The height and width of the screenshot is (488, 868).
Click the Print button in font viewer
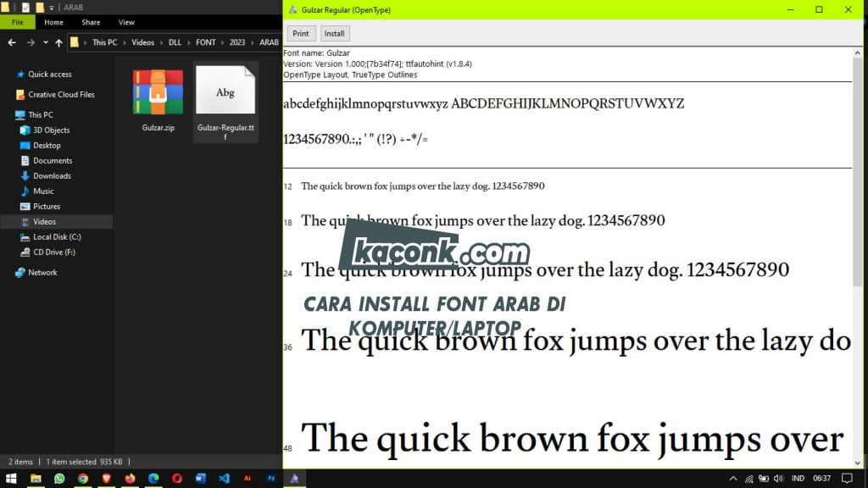click(301, 34)
